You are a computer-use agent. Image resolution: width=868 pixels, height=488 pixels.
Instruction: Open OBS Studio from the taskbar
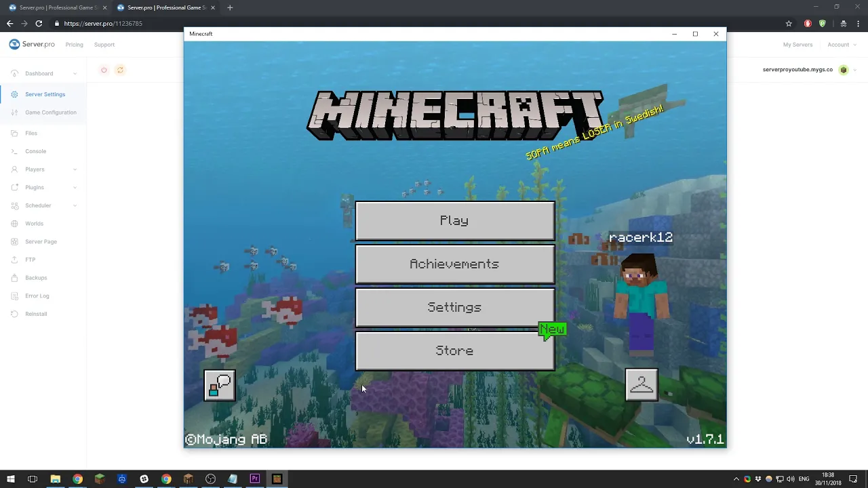pyautogui.click(x=210, y=479)
